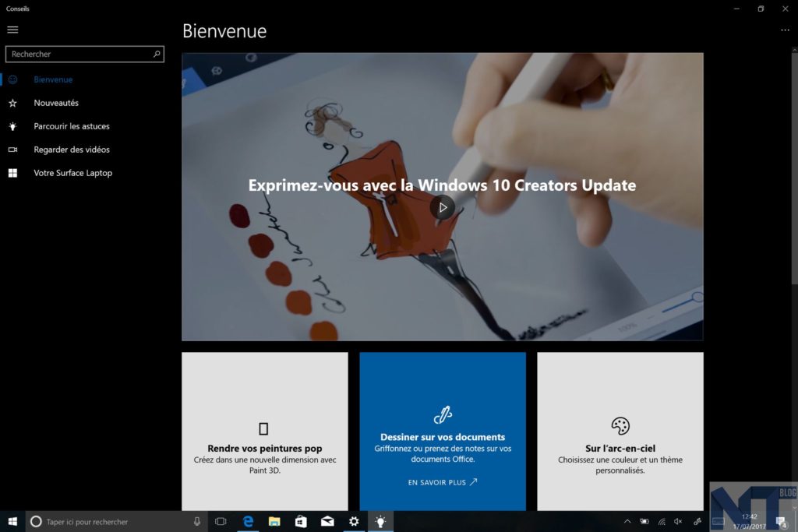
Task: Click the video camera icon
Action: 12,150
